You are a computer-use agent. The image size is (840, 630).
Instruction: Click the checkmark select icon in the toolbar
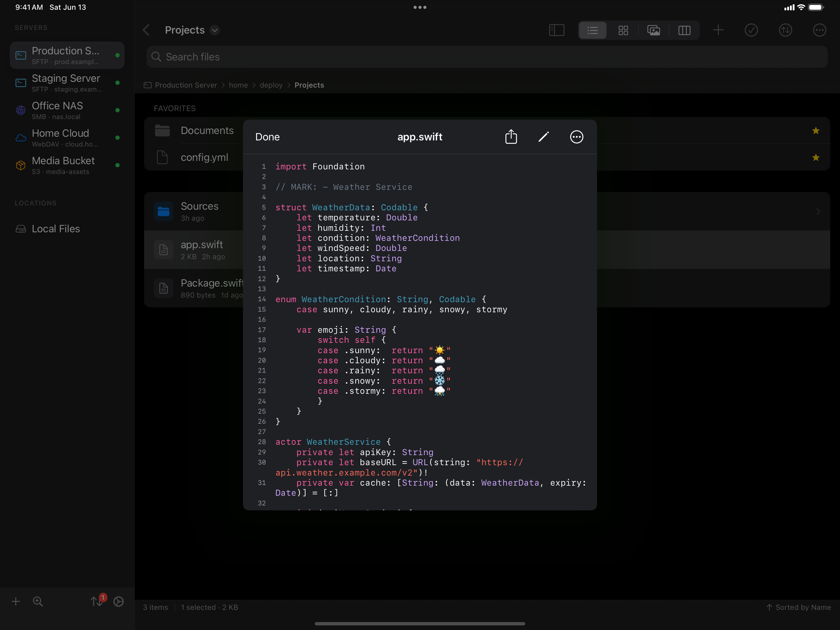751,30
